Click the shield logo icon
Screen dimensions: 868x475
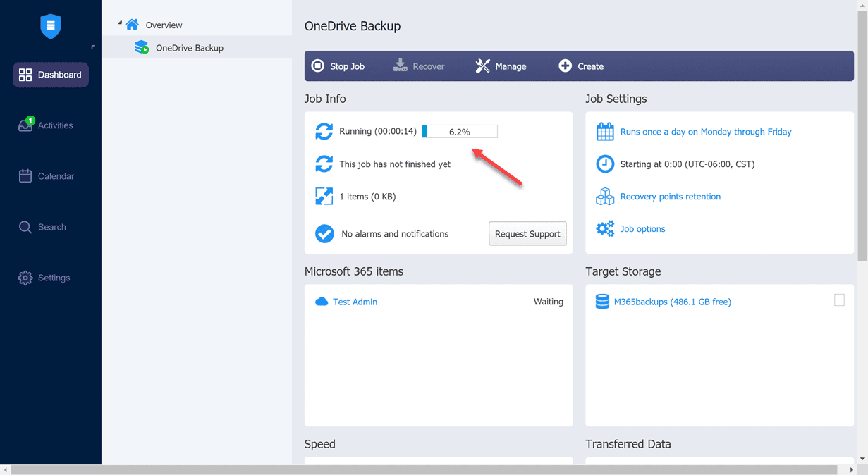(50, 27)
